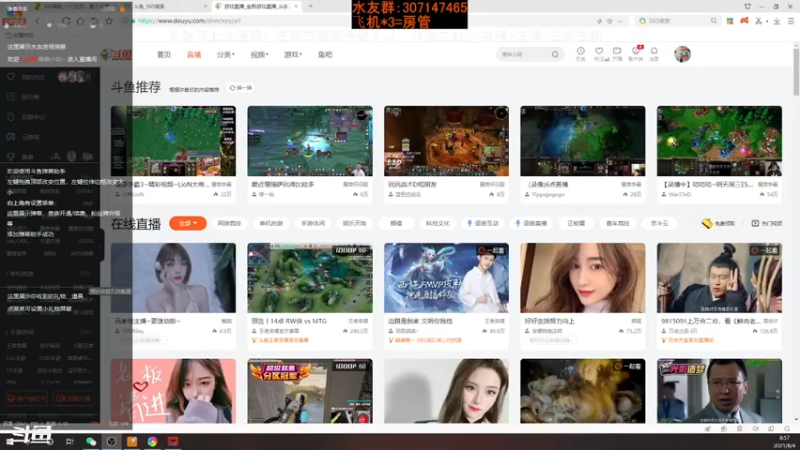The image size is (800, 450).
Task: Select the 单机热游 category filter
Action: pos(271,223)
